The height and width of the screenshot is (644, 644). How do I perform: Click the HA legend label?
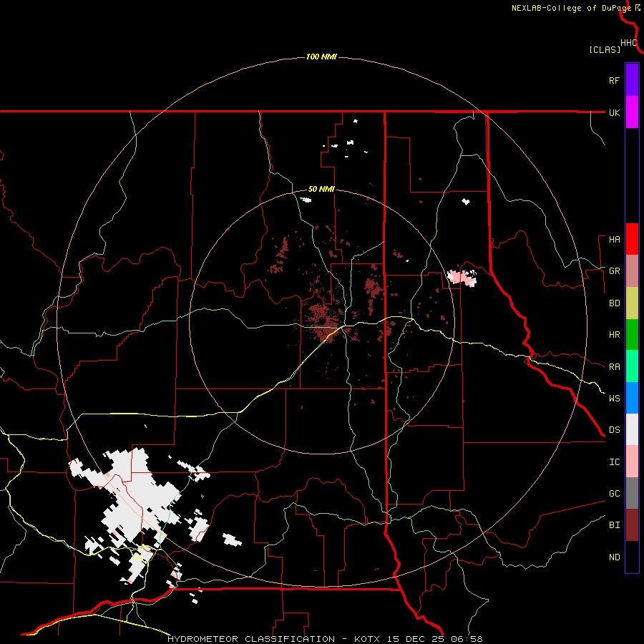click(x=614, y=240)
